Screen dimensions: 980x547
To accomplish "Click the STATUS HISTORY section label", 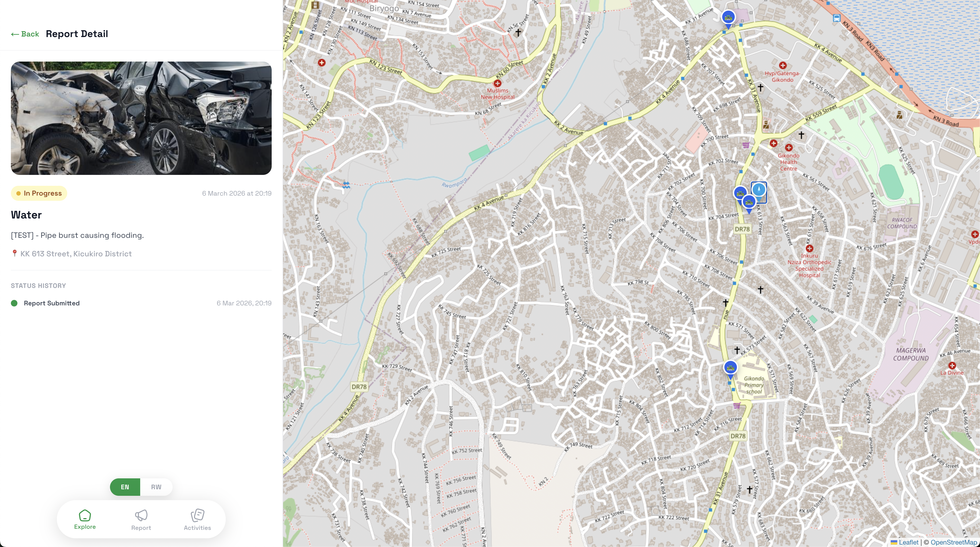I will (38, 285).
